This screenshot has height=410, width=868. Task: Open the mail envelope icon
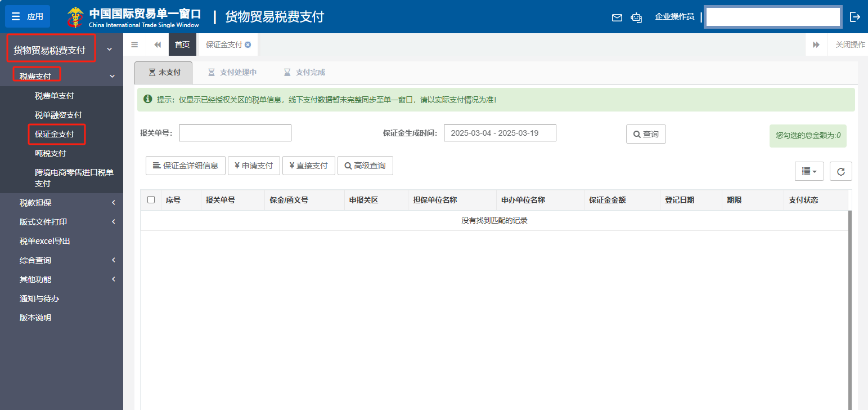click(617, 17)
